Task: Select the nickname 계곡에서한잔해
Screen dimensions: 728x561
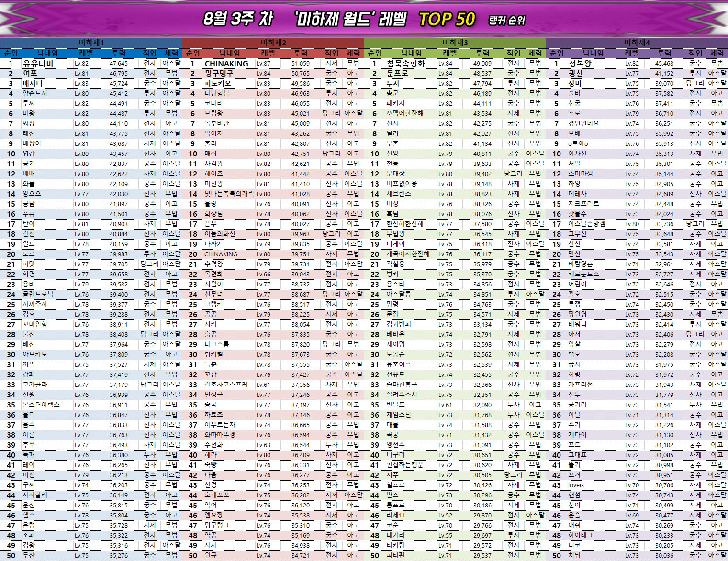Action: tap(408, 254)
